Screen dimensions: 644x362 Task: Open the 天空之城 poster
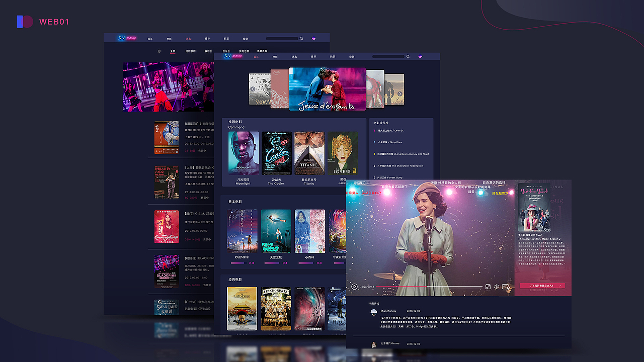click(276, 231)
